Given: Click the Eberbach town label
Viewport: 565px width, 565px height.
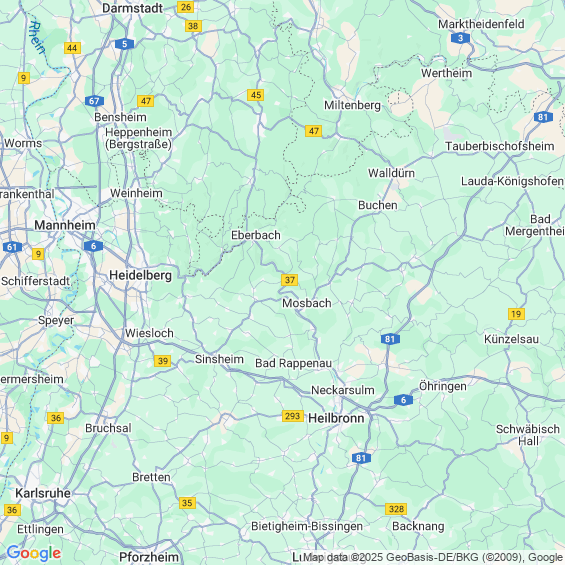Looking at the screenshot, I should [256, 235].
